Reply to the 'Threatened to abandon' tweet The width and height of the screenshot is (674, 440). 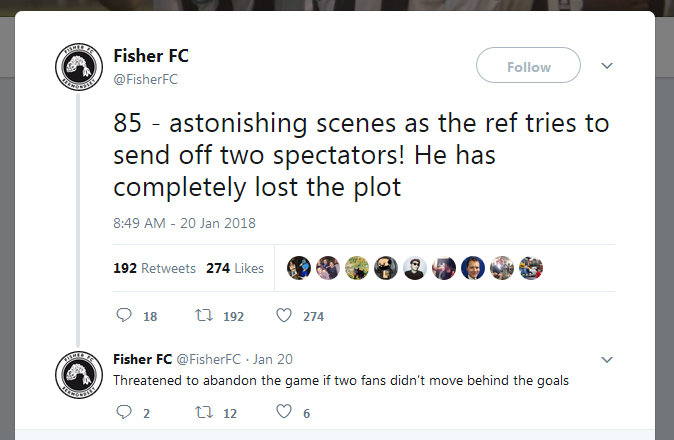pyautogui.click(x=124, y=412)
